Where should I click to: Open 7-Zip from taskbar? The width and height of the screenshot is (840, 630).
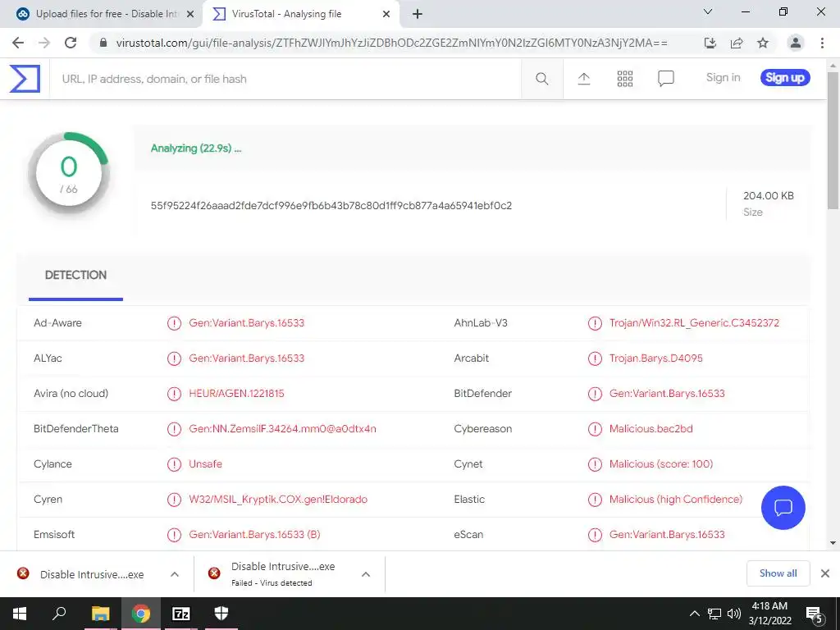click(181, 614)
